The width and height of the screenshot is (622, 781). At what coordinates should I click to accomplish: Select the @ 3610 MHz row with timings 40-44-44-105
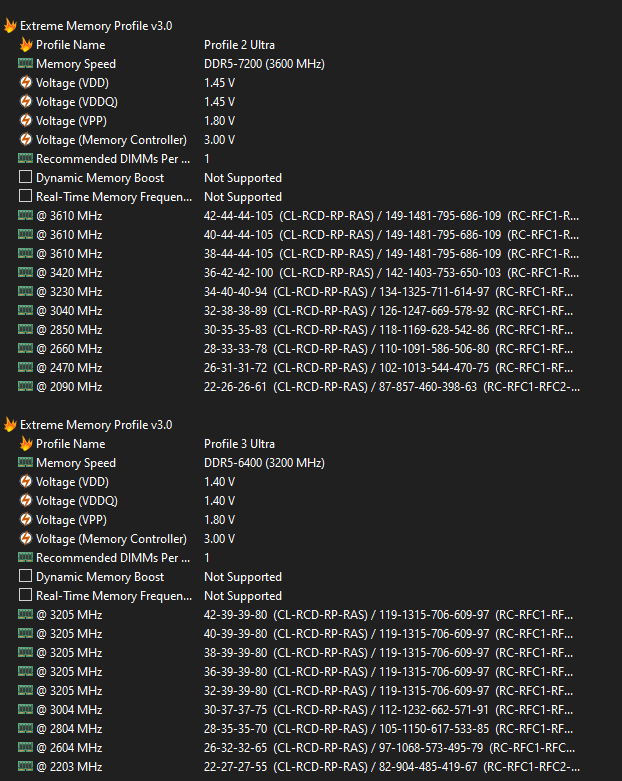click(299, 235)
